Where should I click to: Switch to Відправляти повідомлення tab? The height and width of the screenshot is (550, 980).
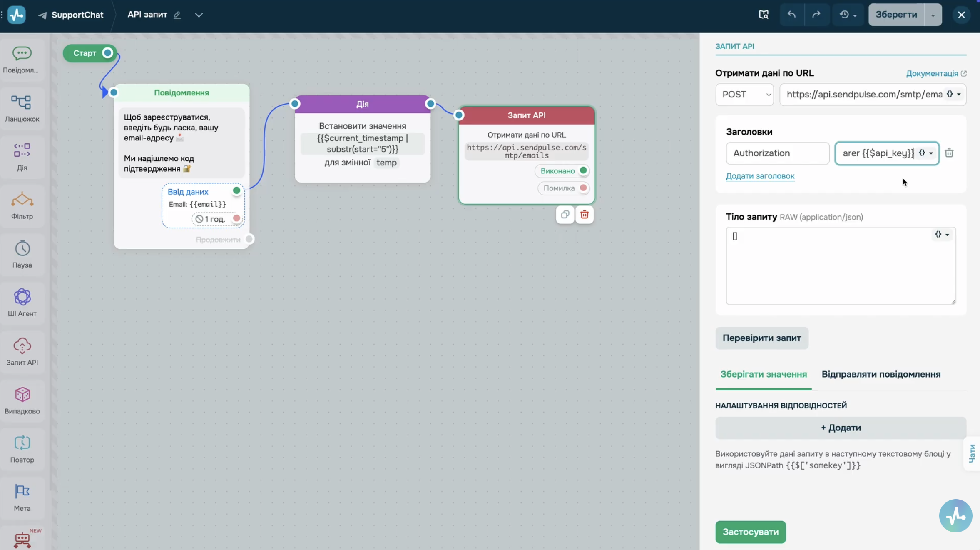coord(881,374)
